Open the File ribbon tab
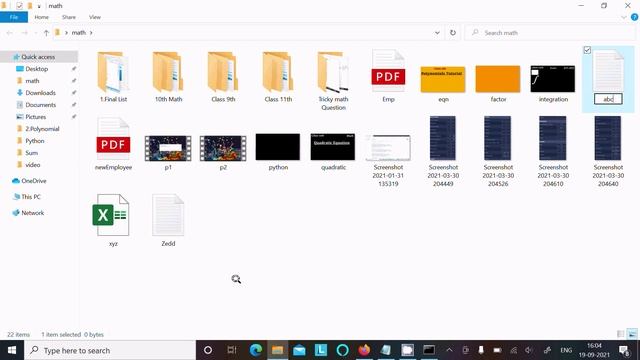 pyautogui.click(x=14, y=17)
